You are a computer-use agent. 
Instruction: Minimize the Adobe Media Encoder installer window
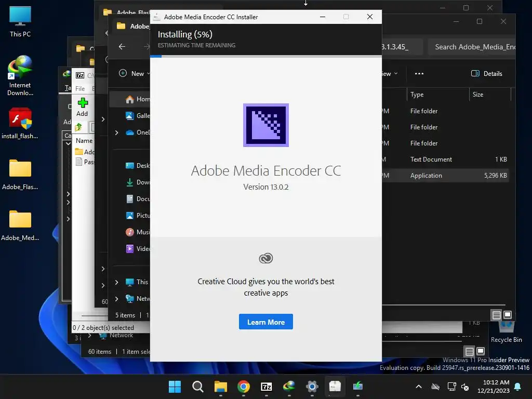[x=323, y=17]
